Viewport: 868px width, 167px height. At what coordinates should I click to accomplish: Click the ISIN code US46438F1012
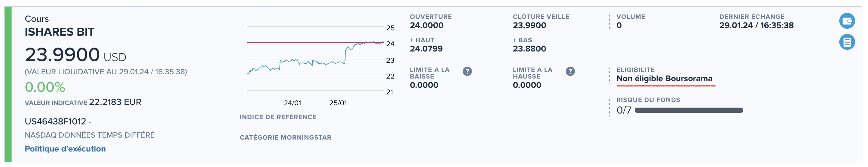(55, 121)
